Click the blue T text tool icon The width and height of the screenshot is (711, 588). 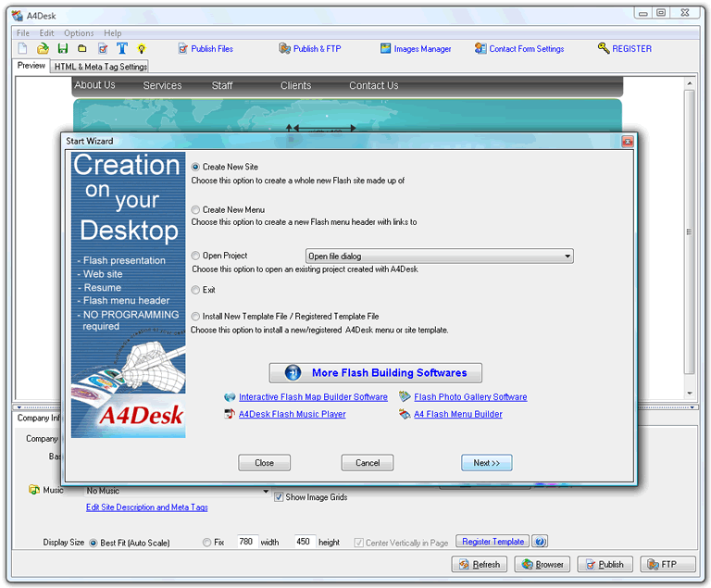122,48
